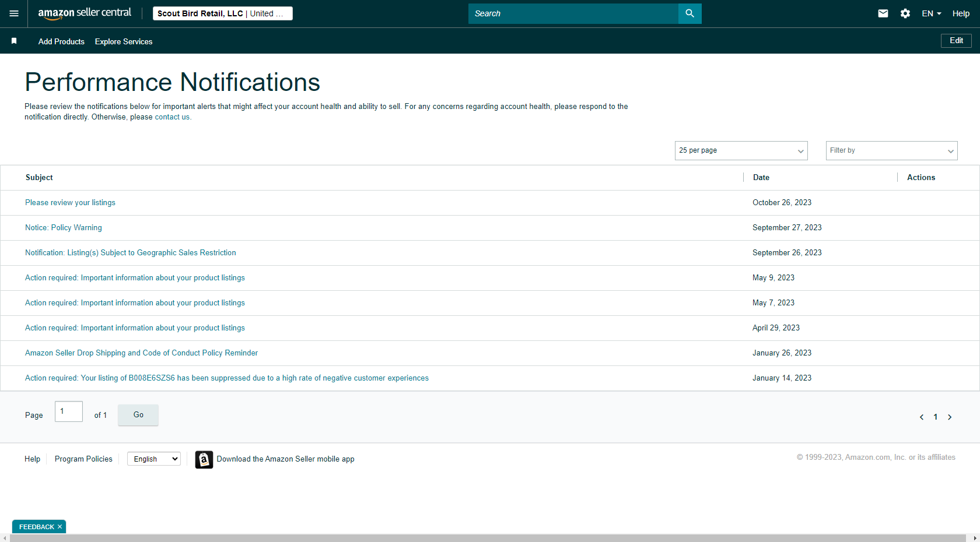
Task: Open the settings gear icon
Action: tap(905, 13)
